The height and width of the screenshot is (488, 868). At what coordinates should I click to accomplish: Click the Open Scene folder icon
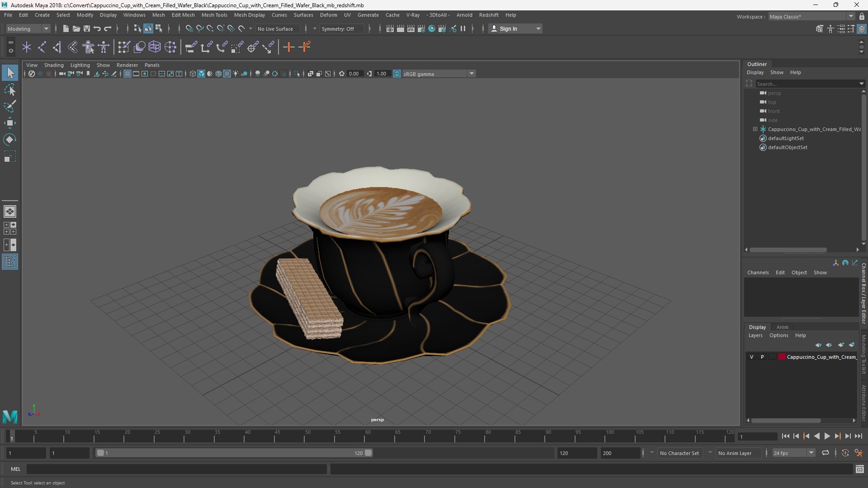[76, 28]
